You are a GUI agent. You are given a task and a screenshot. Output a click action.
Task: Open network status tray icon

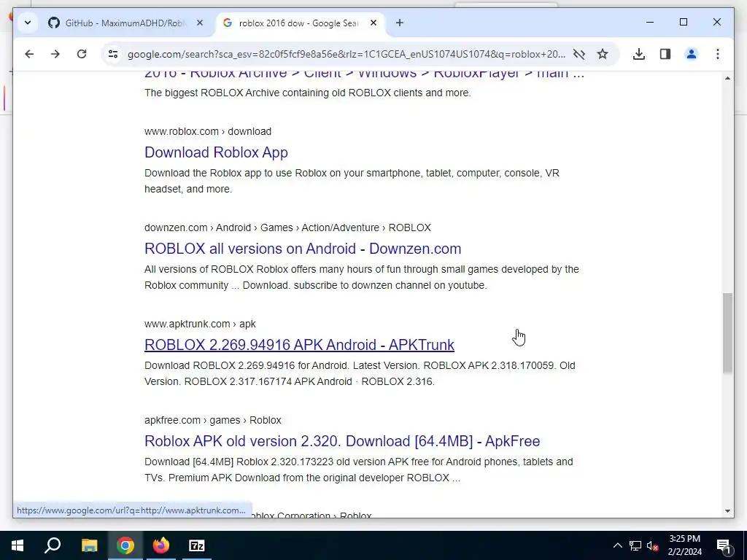[x=635, y=545]
